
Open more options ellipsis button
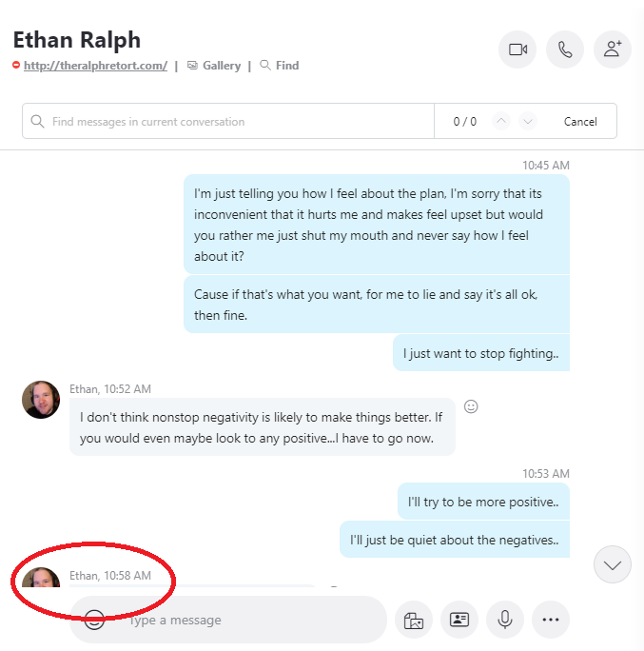[551, 620]
